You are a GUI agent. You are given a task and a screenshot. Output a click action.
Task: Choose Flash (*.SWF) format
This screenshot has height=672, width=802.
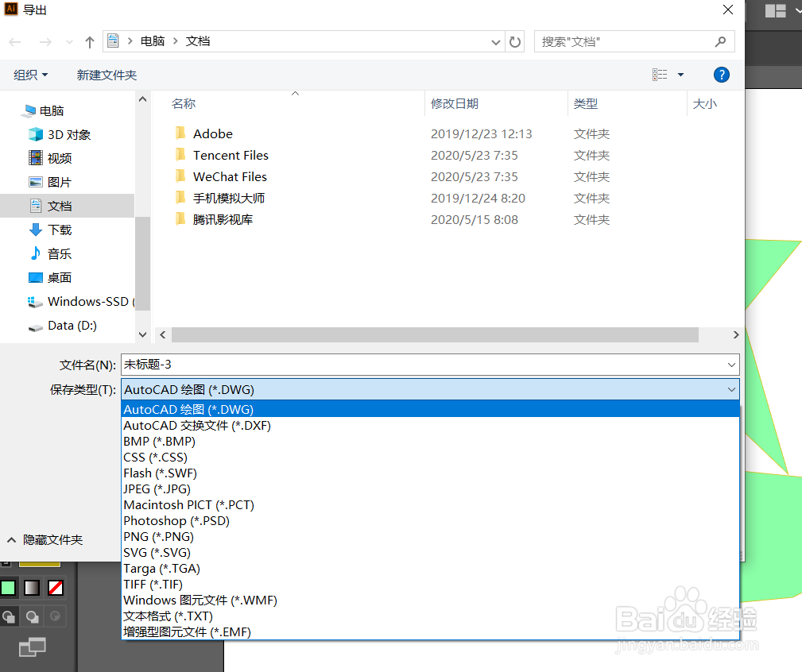(x=431, y=473)
